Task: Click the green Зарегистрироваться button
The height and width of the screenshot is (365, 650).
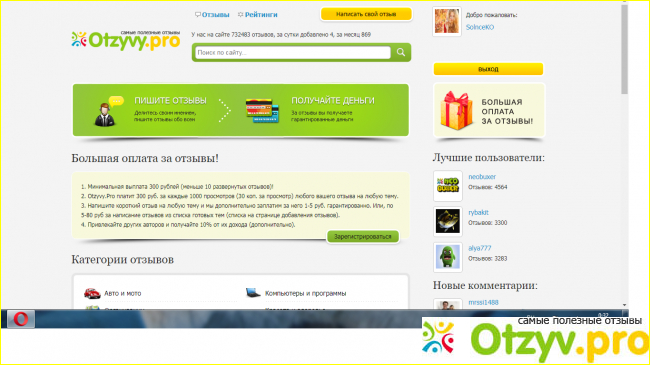Action: click(x=363, y=236)
